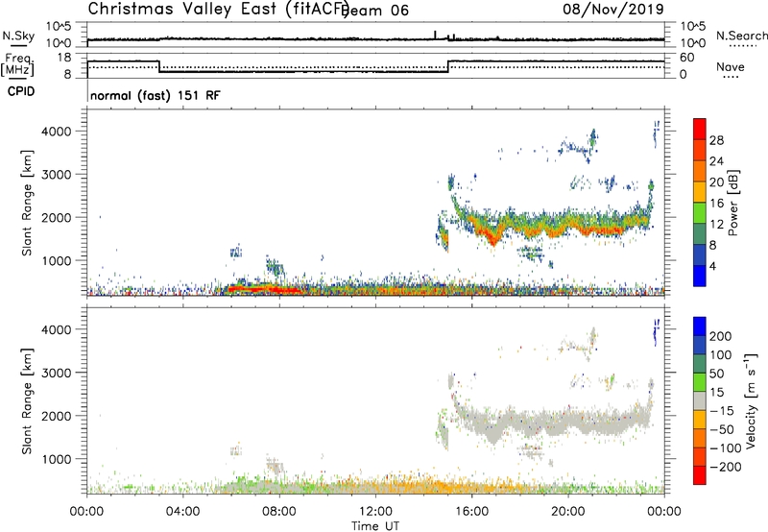Click the 'Slant Range [km]' label of power panel
Viewport: 768px width, 532px height.
coord(27,203)
